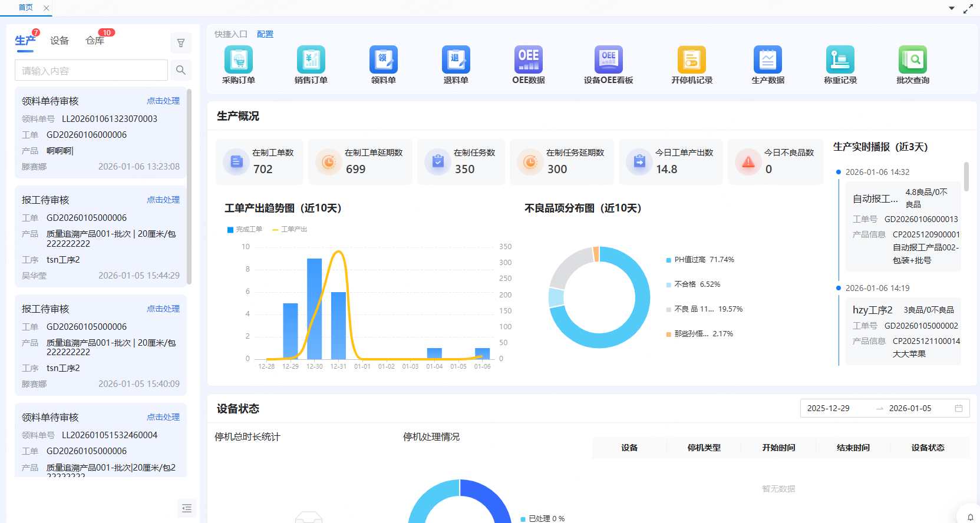Close the 首页 tab
Viewport: 980px width, 523px height.
(47, 8)
